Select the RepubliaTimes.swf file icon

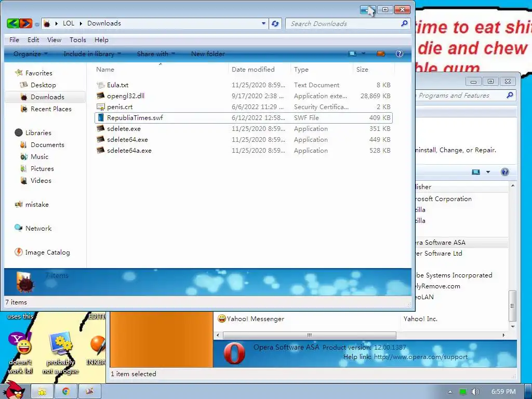pos(100,118)
